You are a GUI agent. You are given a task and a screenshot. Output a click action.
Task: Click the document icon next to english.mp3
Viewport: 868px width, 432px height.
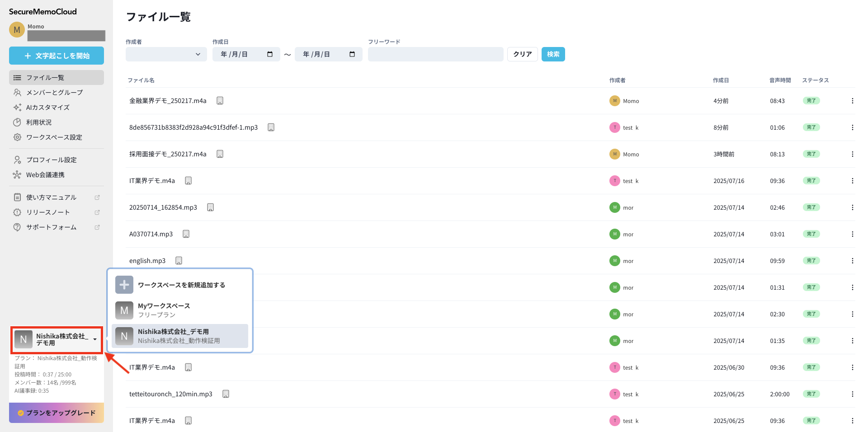[x=179, y=261]
